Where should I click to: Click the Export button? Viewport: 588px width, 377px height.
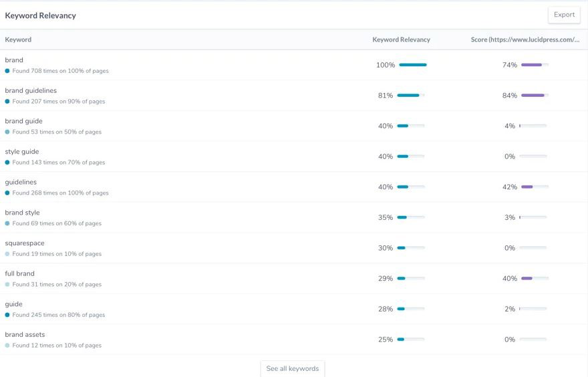coord(564,15)
